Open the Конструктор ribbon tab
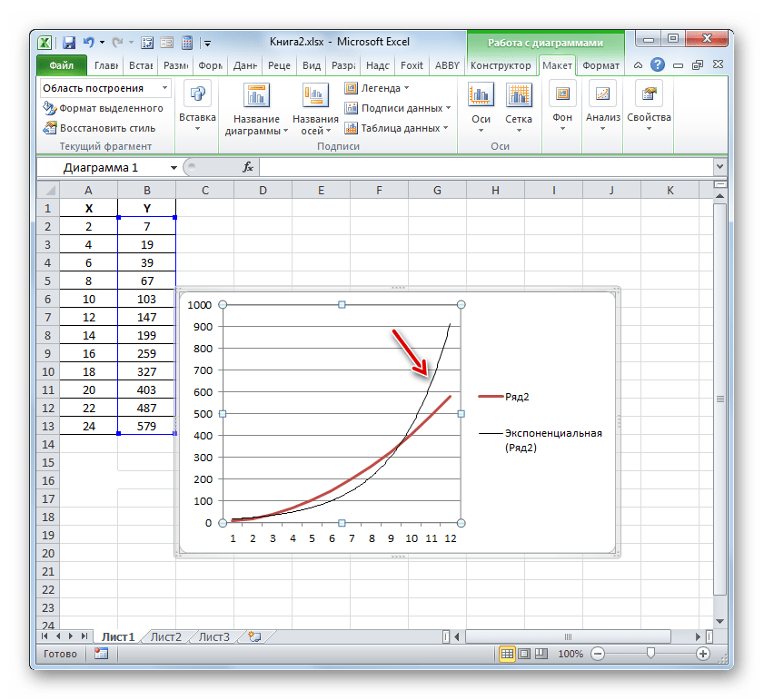Viewport: 764px width, 700px height. pyautogui.click(x=501, y=65)
